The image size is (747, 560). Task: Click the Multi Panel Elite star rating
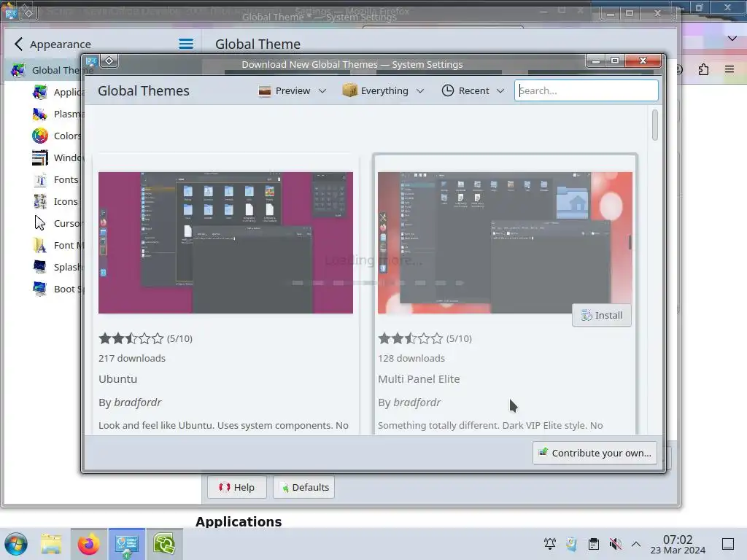[x=410, y=338]
